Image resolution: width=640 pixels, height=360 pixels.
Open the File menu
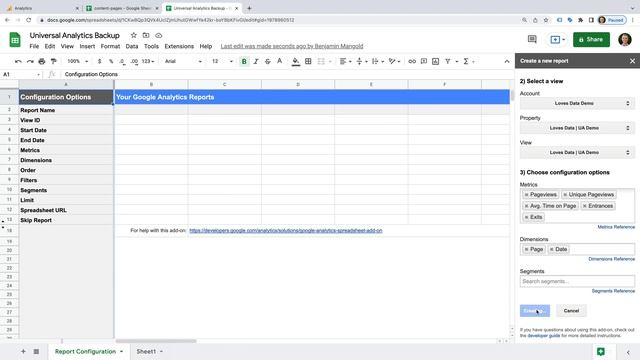tap(34, 47)
